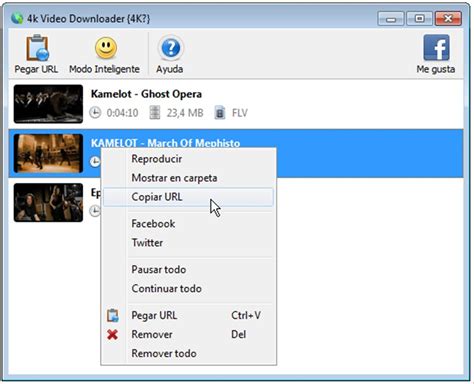
Task: Click the red X icon beside Remover
Action: [113, 334]
